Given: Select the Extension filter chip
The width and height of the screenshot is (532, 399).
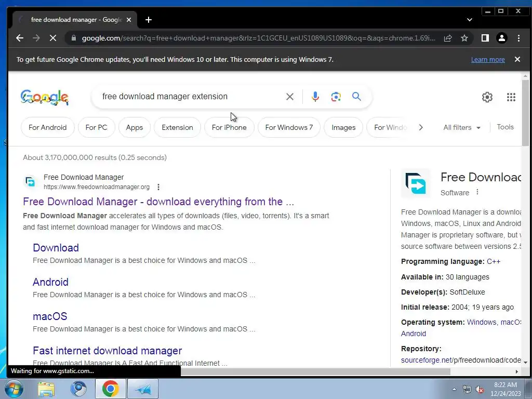Looking at the screenshot, I should [177, 127].
